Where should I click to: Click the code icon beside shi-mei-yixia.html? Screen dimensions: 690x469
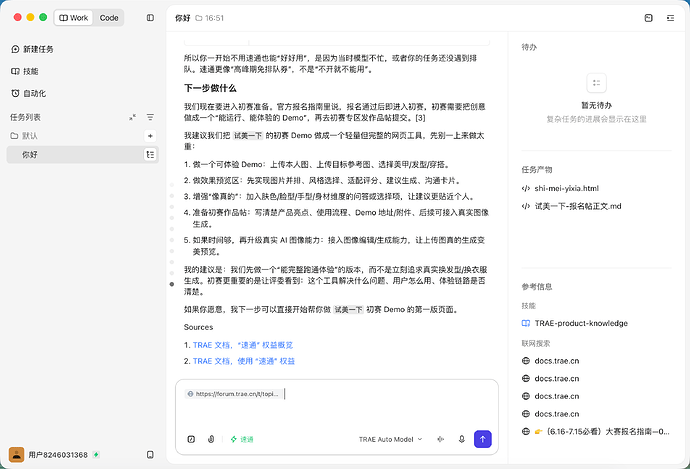coord(526,188)
